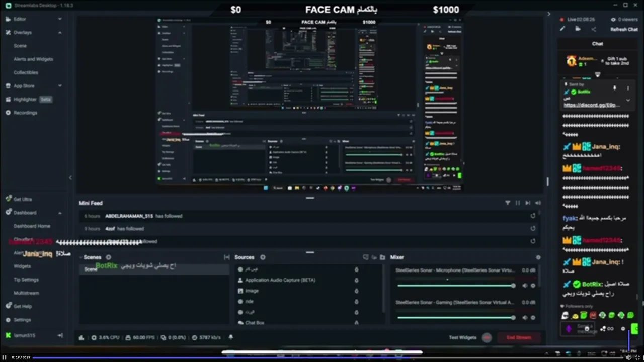Collapse the Dashboard section chevron

60,213
